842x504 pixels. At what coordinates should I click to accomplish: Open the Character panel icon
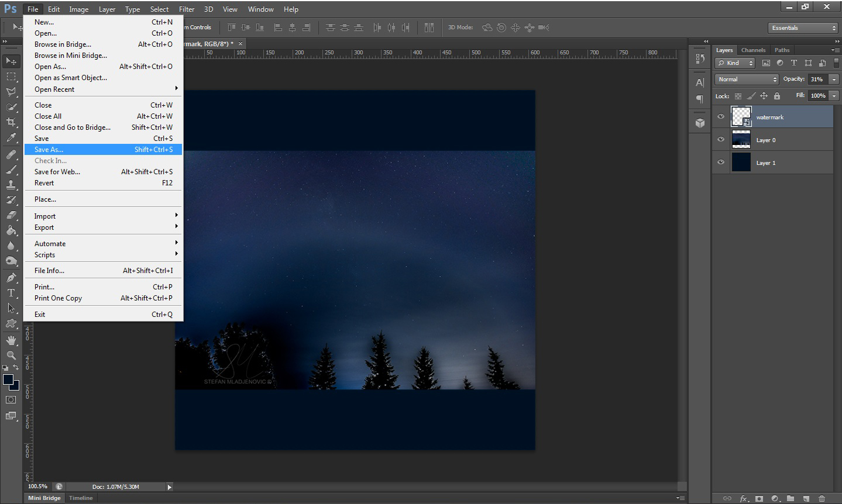[700, 82]
